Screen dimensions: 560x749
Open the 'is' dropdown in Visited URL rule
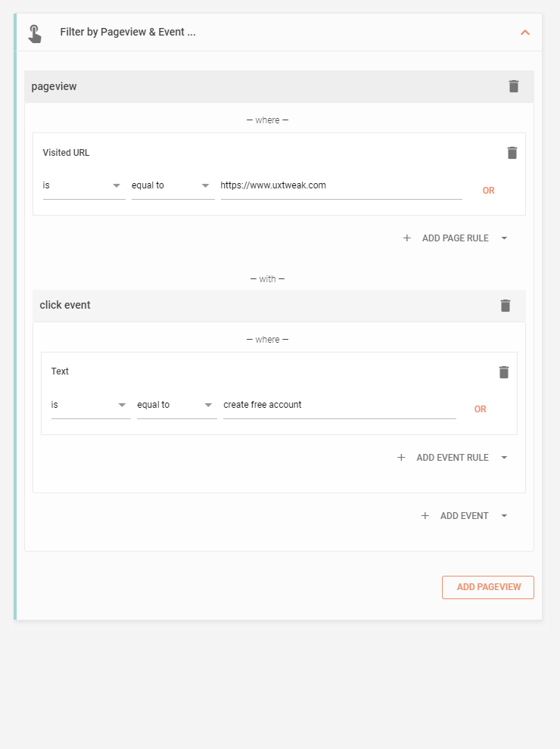(x=84, y=186)
